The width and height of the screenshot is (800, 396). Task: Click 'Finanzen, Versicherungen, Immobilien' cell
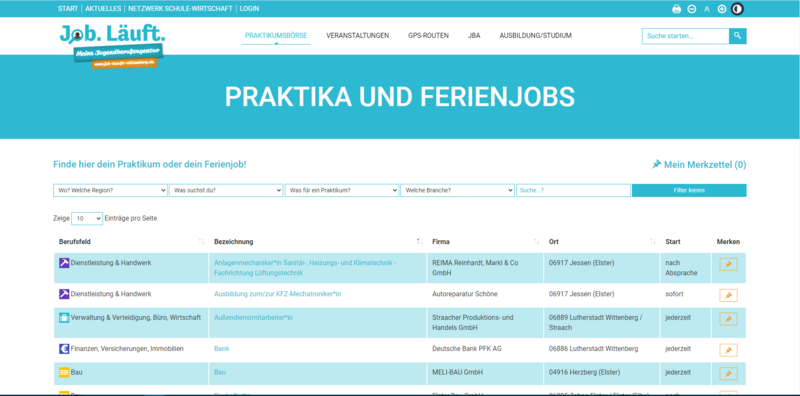tap(132, 350)
